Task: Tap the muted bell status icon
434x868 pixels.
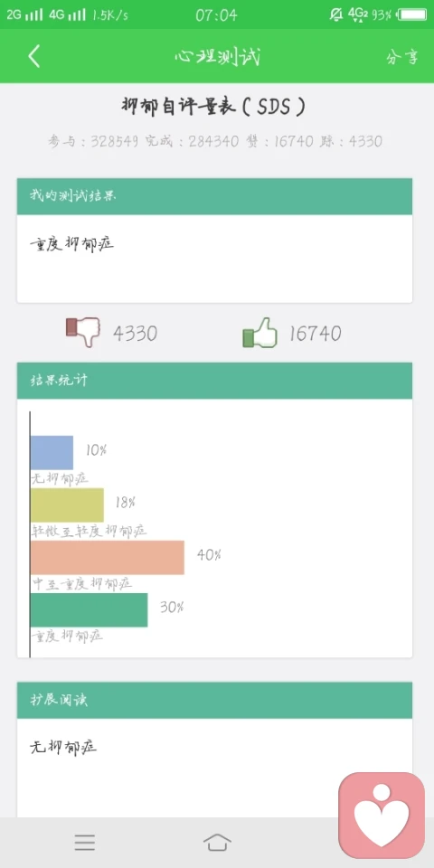Action: 336,14
